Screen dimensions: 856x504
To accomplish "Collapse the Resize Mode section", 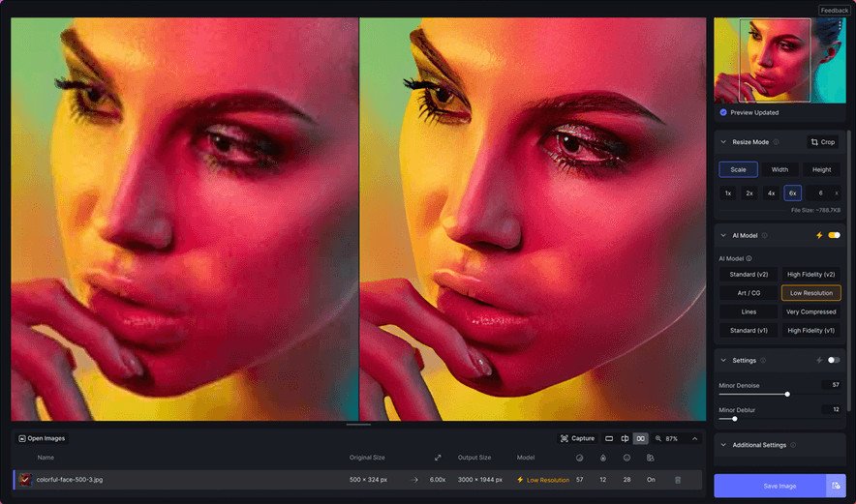I will pyautogui.click(x=723, y=142).
